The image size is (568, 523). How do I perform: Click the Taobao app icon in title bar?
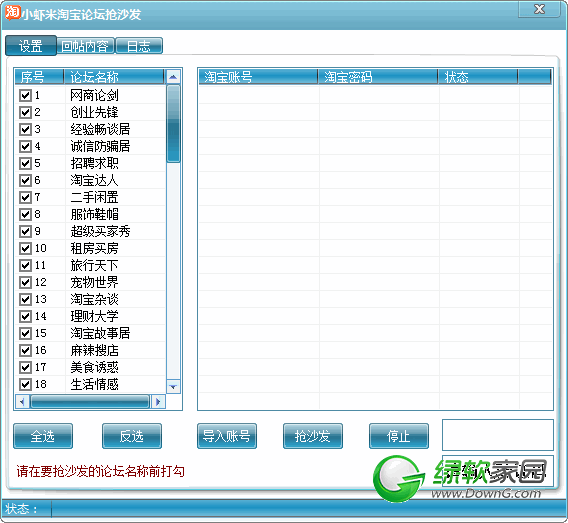click(12, 12)
